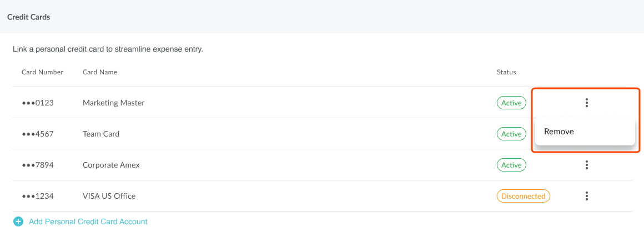Click the card number ending in 1234
Image resolution: width=644 pixels, height=242 pixels.
pyautogui.click(x=38, y=196)
